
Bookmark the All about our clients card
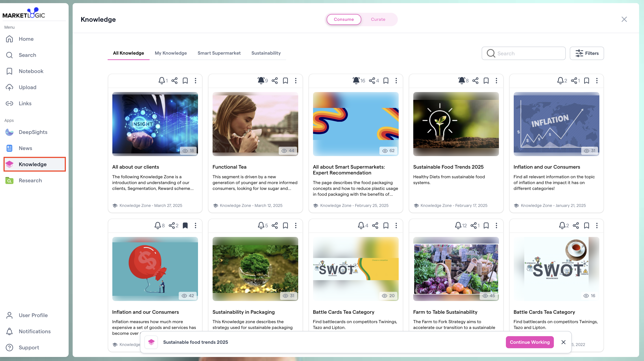(x=185, y=80)
